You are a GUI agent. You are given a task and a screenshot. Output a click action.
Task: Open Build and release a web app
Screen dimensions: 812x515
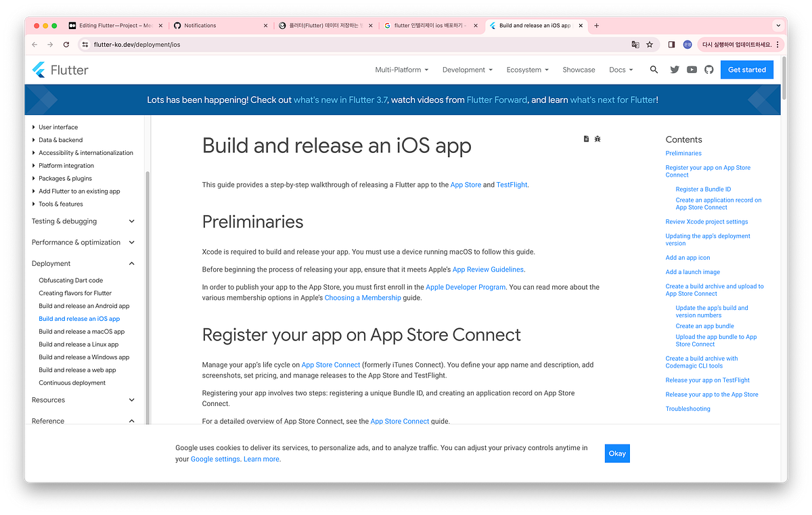(77, 370)
